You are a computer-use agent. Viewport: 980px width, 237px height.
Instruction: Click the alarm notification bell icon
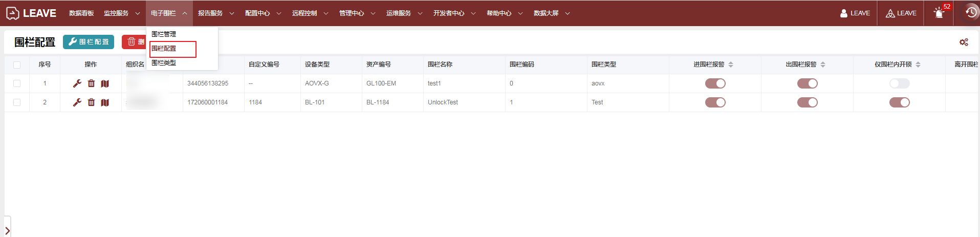pyautogui.click(x=939, y=13)
